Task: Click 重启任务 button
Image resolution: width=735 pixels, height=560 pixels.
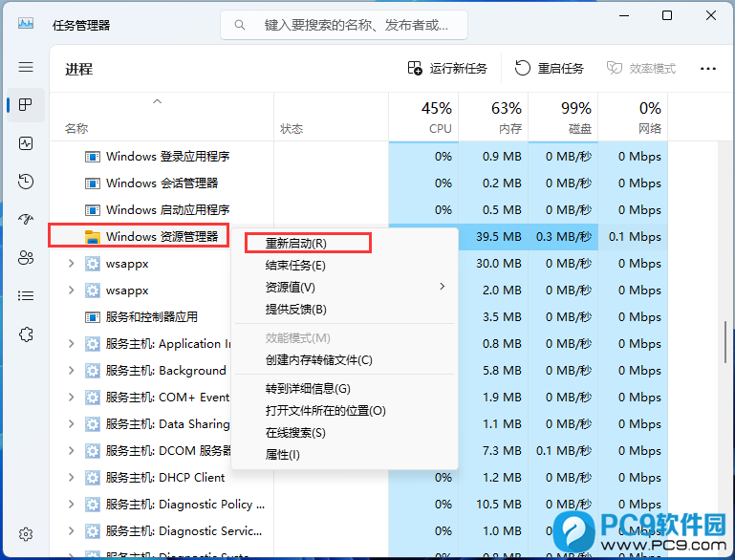Action: pos(549,69)
